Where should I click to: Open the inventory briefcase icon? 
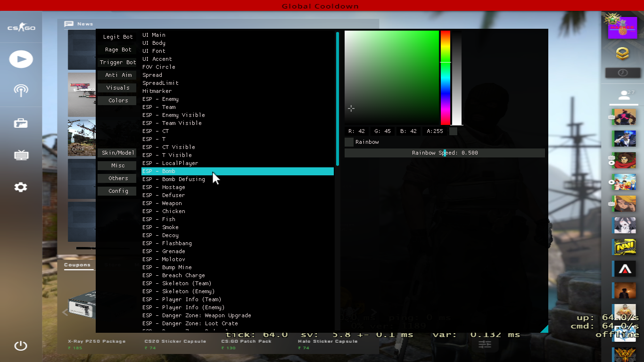pyautogui.click(x=21, y=123)
